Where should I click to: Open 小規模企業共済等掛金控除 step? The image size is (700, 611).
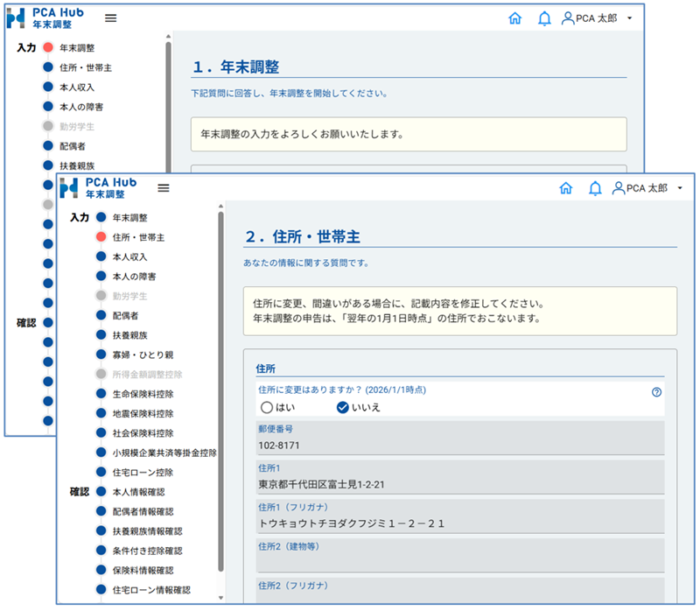(164, 453)
